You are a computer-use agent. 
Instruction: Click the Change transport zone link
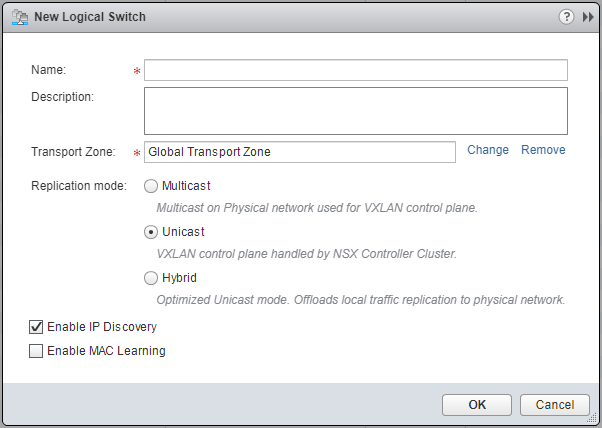pos(488,150)
